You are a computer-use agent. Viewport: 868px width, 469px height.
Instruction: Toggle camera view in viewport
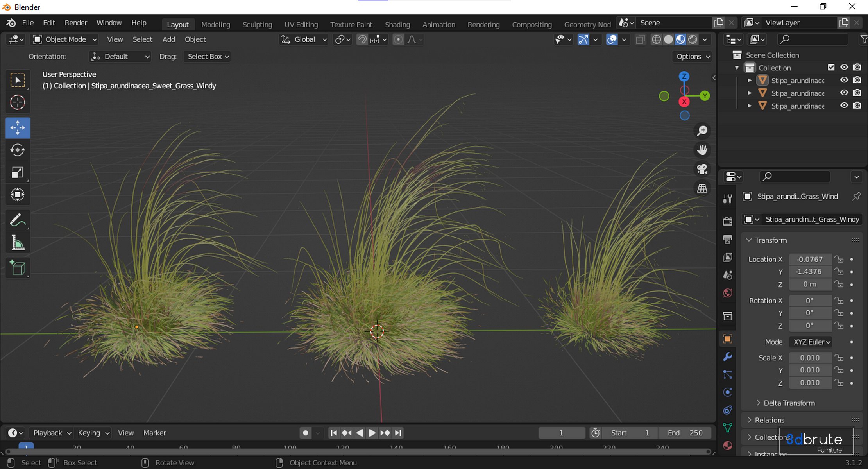(x=702, y=169)
